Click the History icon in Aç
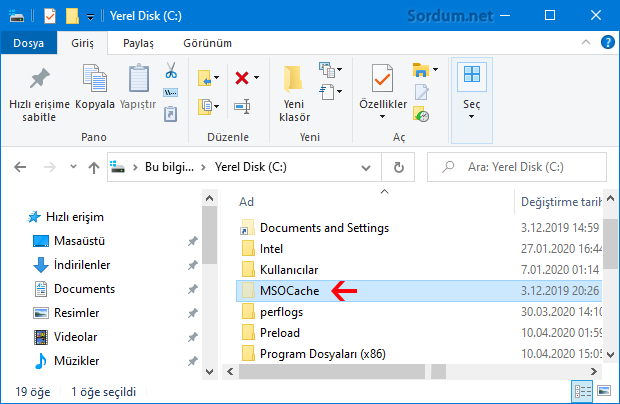 click(x=422, y=114)
